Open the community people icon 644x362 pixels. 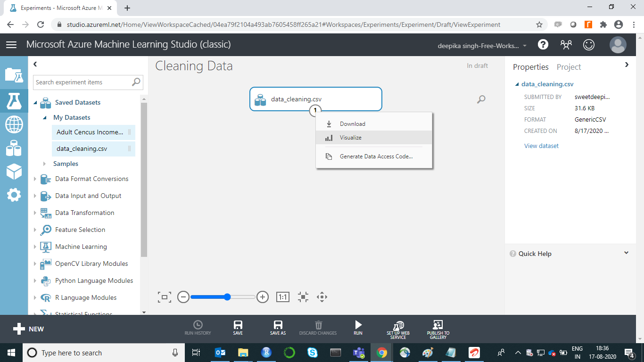566,45
